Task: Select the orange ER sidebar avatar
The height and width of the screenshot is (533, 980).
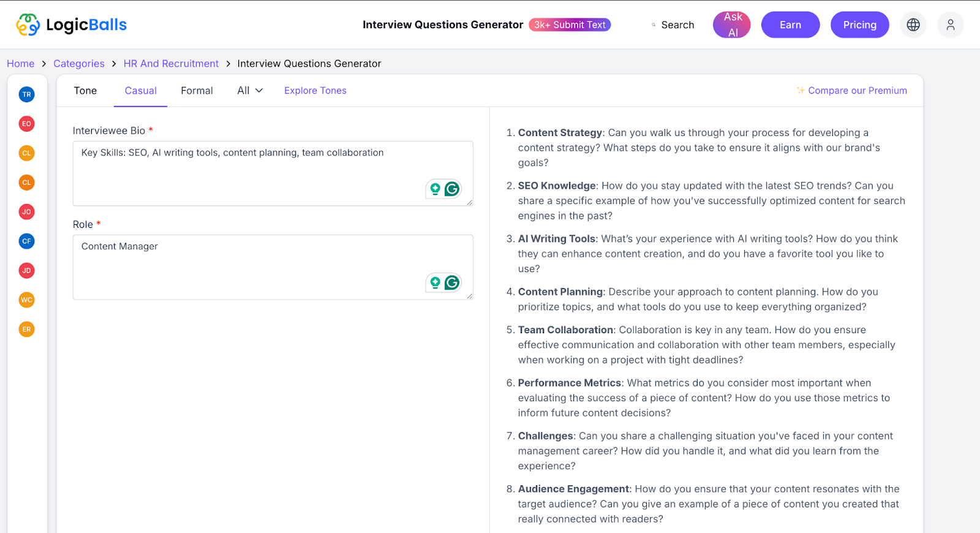Action: coord(26,330)
